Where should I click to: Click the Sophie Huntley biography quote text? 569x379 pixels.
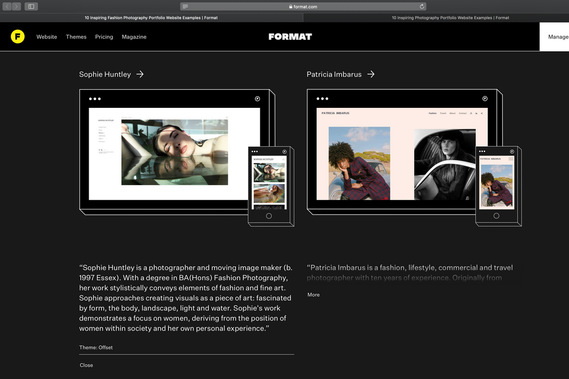pos(185,298)
